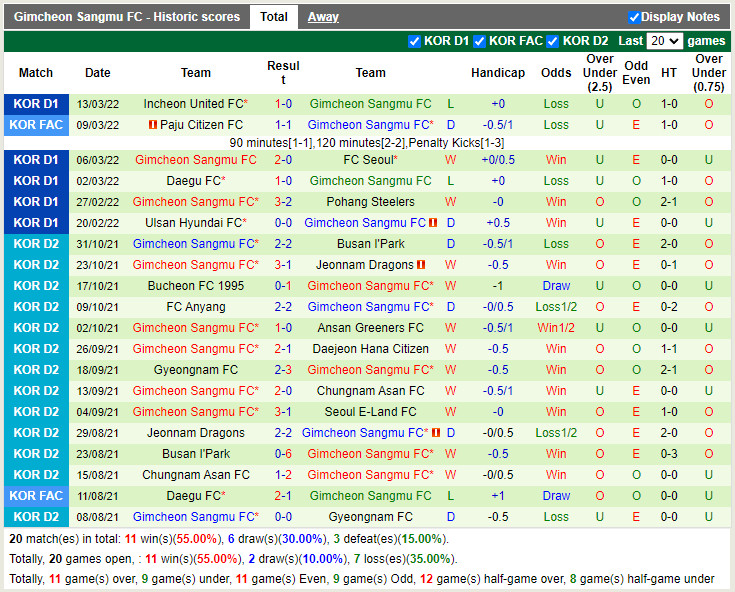This screenshot has width=735, height=592.
Task: Click the Over Under (0.75) column header
Action: 709,73
